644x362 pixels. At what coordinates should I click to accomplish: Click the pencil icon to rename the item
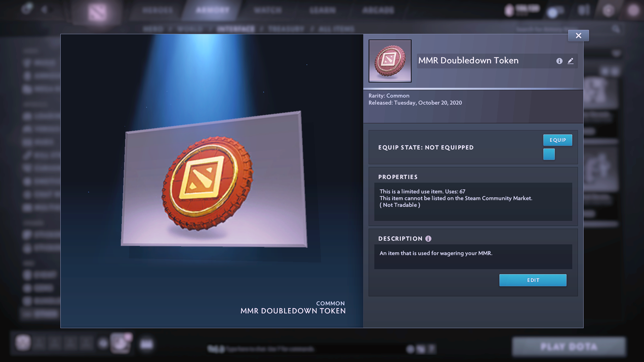[571, 61]
